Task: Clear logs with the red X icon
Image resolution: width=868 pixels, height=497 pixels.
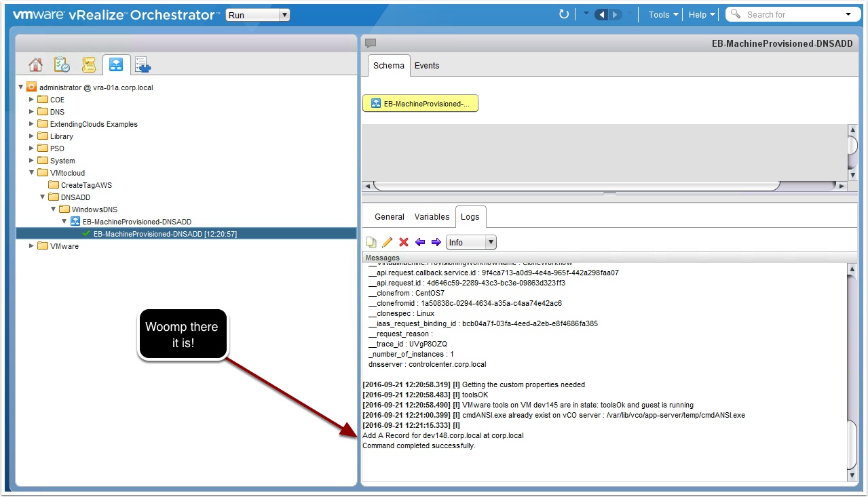Action: 404,242
